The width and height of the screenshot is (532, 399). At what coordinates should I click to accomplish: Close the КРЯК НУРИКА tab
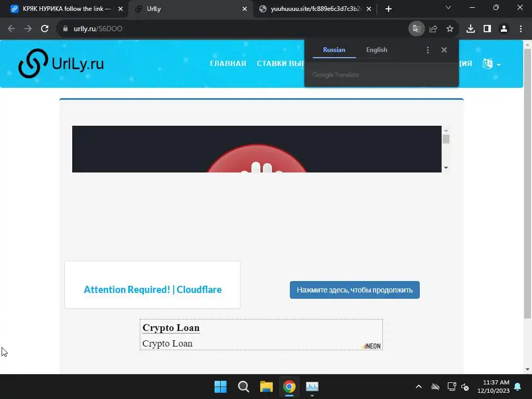121,9
